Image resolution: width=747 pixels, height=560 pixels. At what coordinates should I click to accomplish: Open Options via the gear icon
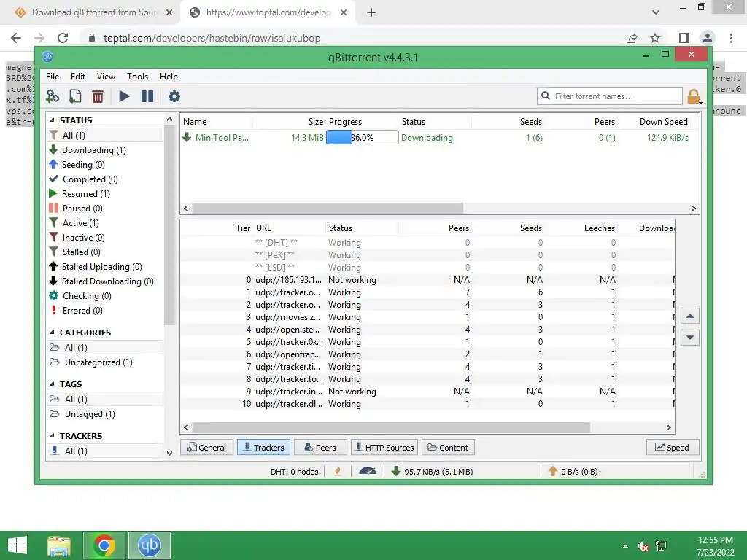coord(174,96)
